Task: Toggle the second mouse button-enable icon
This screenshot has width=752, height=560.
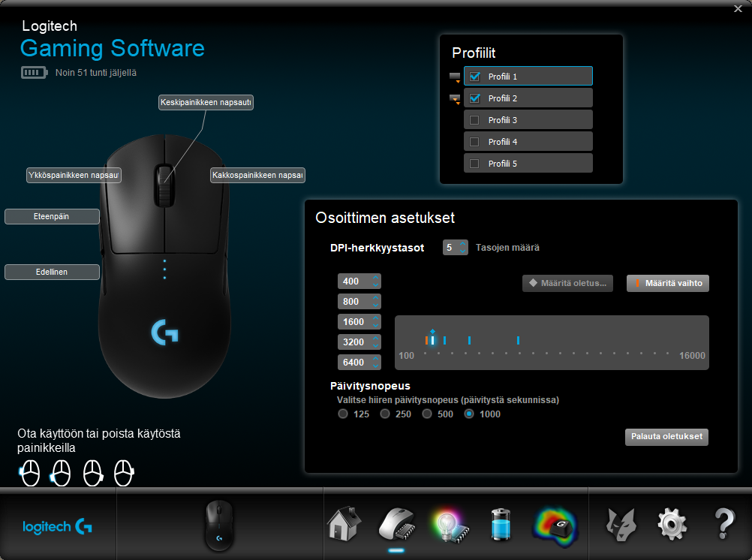Action: [61, 473]
